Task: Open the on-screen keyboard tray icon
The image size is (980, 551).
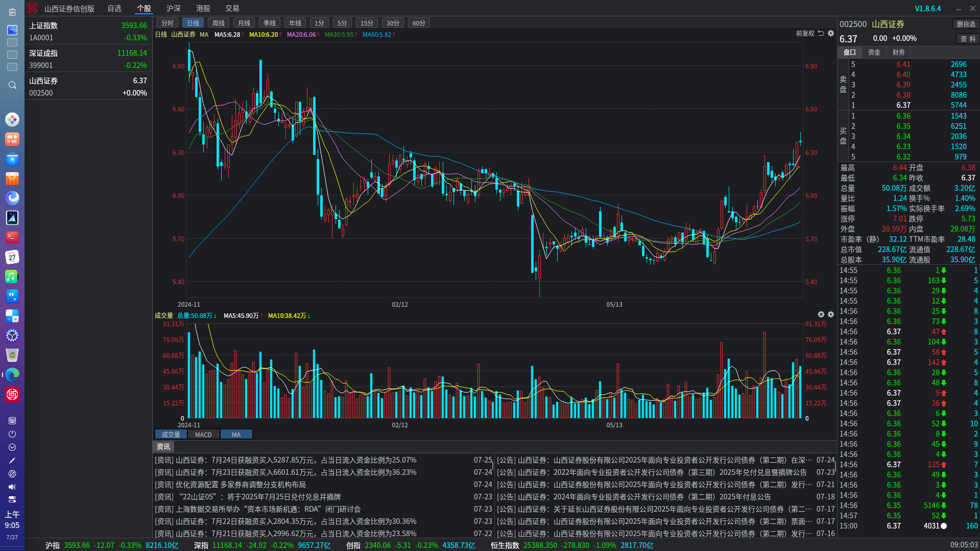Action: pyautogui.click(x=12, y=420)
